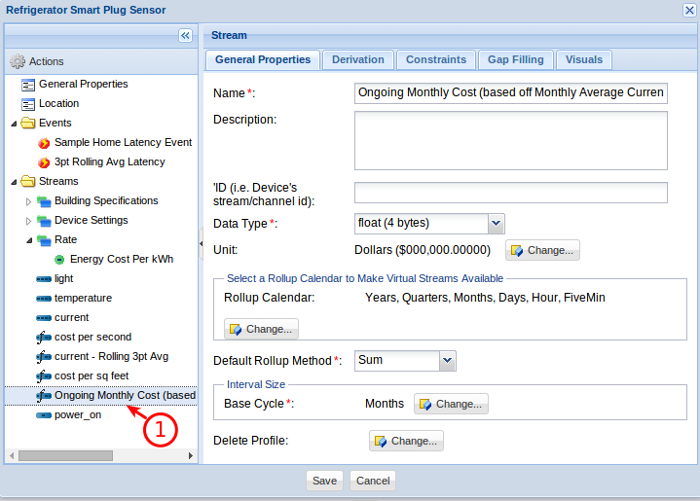Open the Location item in tree
The height and width of the screenshot is (501, 700).
[x=58, y=103]
